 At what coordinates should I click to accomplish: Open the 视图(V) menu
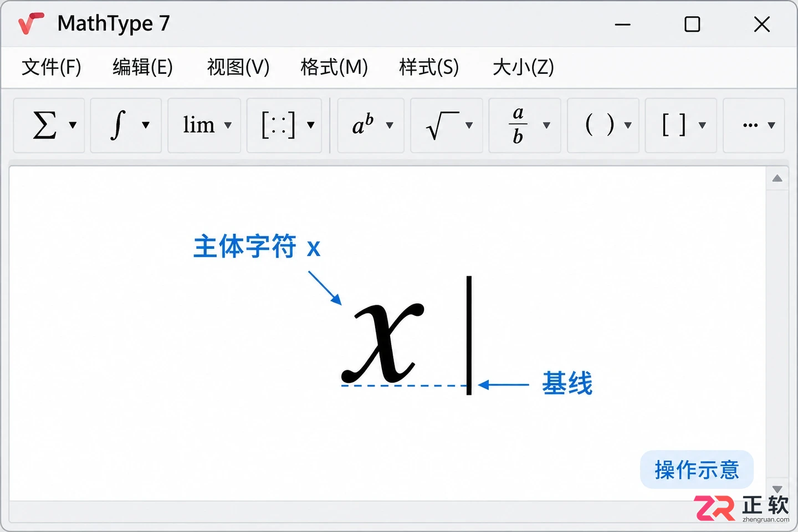point(238,67)
